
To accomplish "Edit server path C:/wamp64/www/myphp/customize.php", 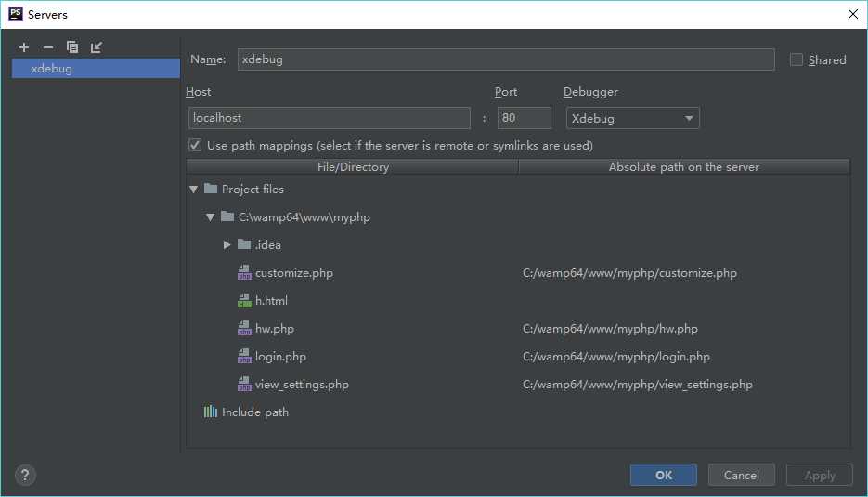I will tap(629, 272).
